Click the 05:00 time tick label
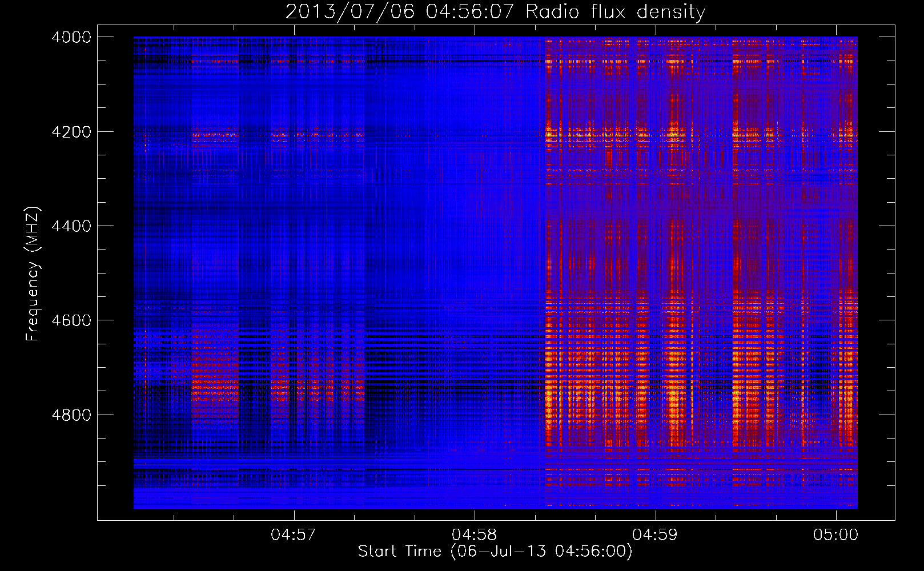The height and width of the screenshot is (571, 924). tap(836, 534)
